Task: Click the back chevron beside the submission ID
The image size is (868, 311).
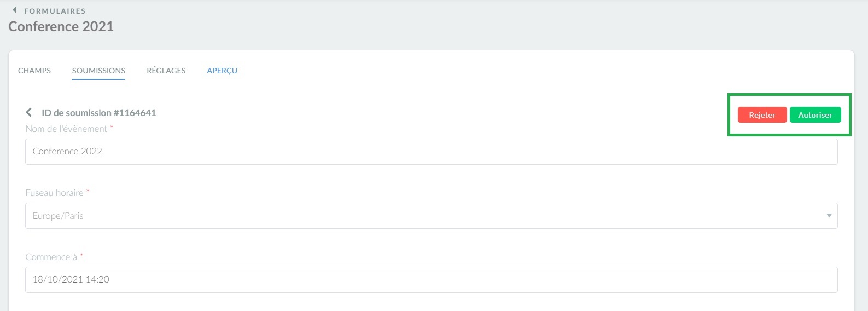Action: [29, 112]
